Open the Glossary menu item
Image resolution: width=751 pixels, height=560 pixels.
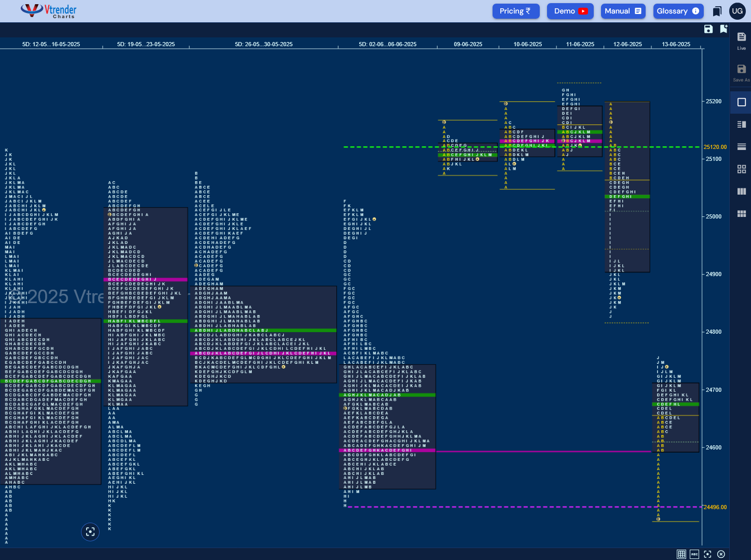(x=678, y=11)
